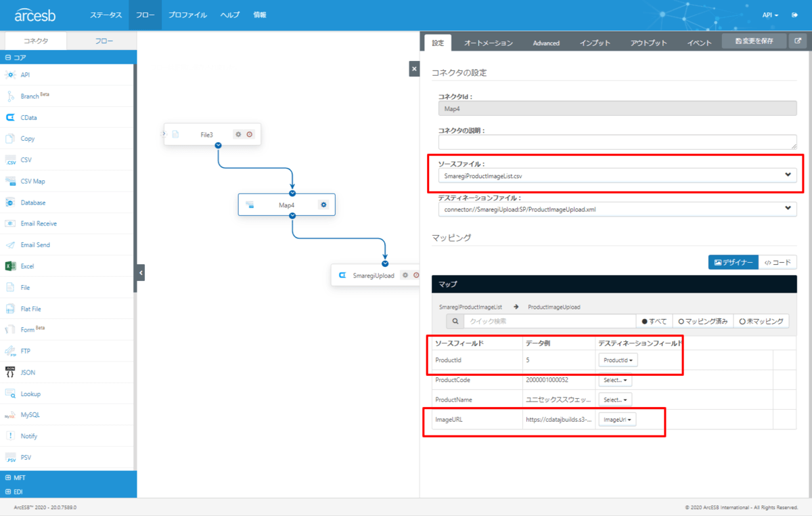Choose the Notify connector icon
This screenshot has height=516, width=812.
pos(10,436)
